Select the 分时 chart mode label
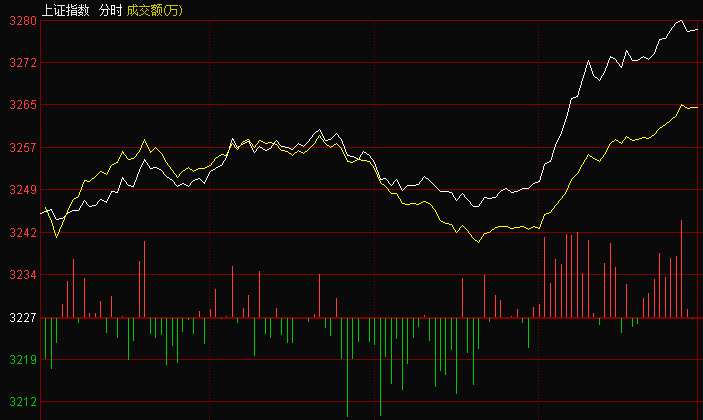This screenshot has width=703, height=420. [110, 10]
